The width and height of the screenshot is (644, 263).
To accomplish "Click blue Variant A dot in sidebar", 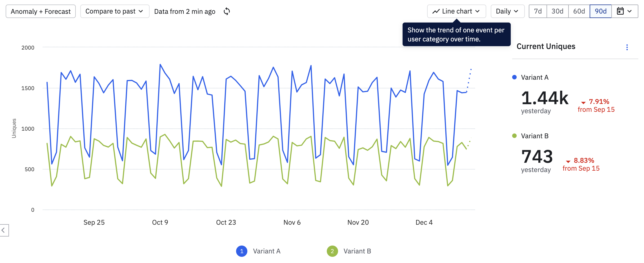I will point(514,77).
